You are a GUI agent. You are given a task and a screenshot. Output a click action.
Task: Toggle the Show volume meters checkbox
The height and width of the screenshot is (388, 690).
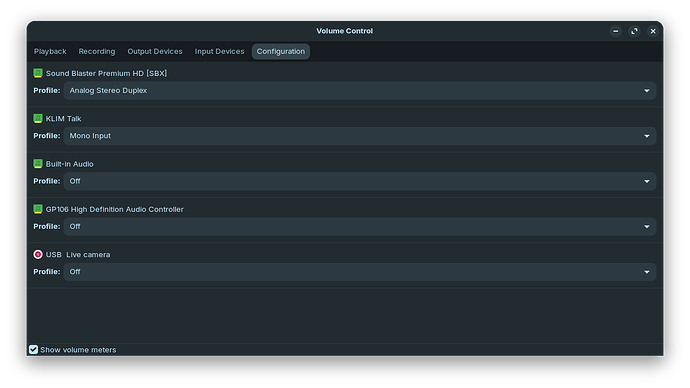pos(33,350)
